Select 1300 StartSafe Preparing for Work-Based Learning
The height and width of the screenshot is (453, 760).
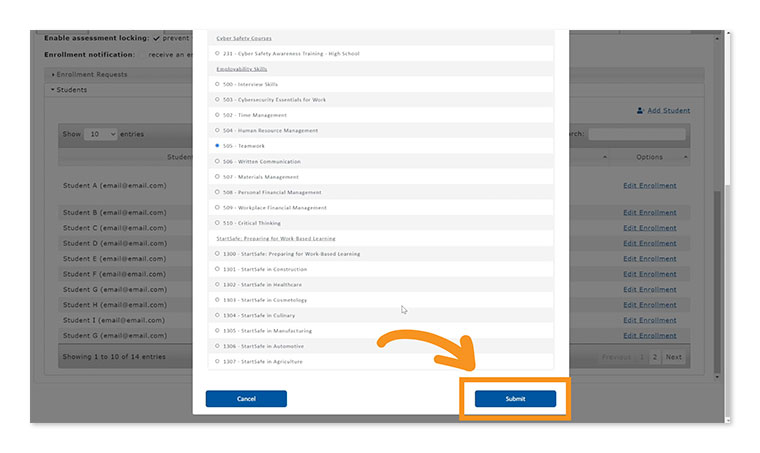(x=217, y=253)
